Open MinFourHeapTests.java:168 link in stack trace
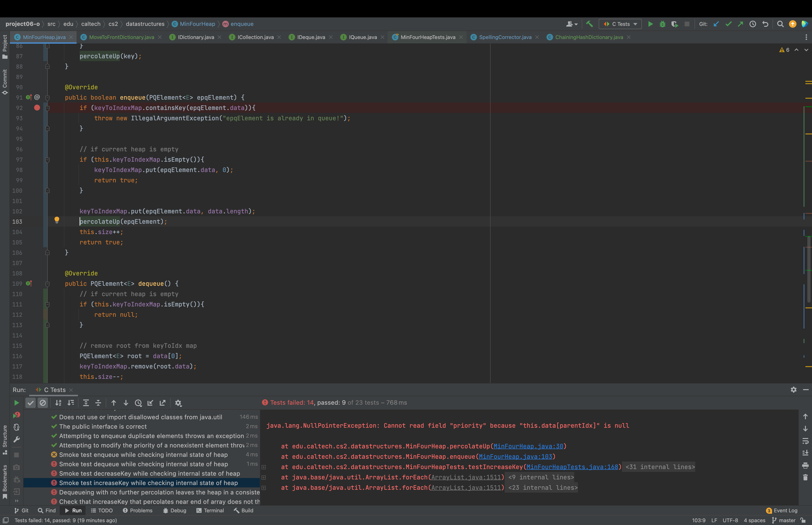 pos(572,467)
